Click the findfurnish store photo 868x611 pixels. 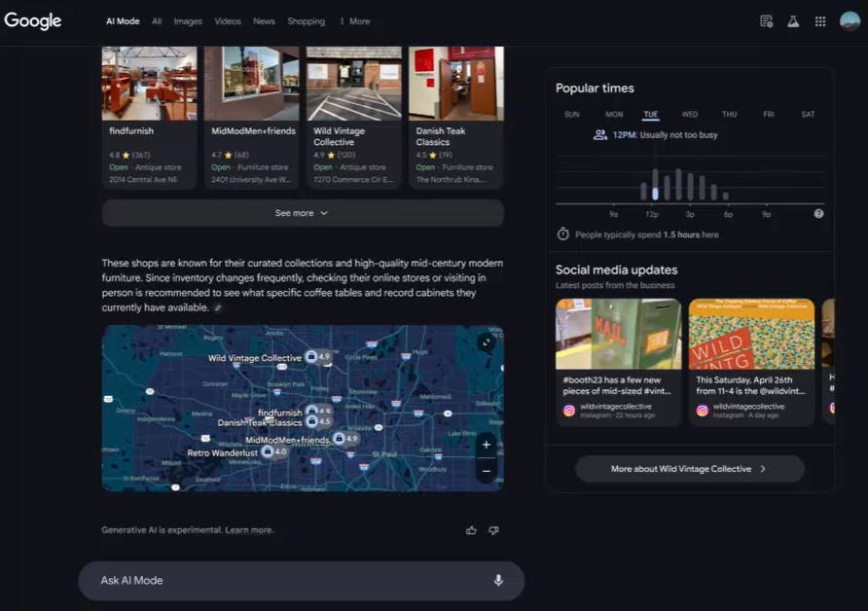pos(150,84)
